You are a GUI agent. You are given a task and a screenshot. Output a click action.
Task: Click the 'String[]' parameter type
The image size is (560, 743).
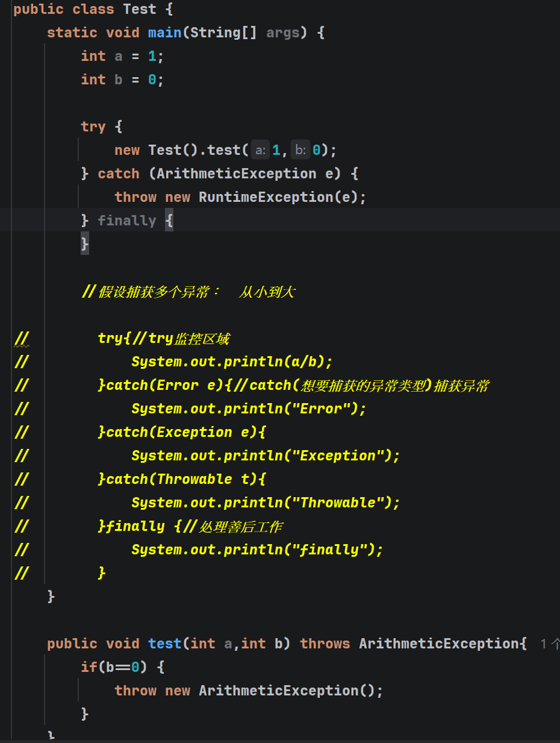coord(224,33)
